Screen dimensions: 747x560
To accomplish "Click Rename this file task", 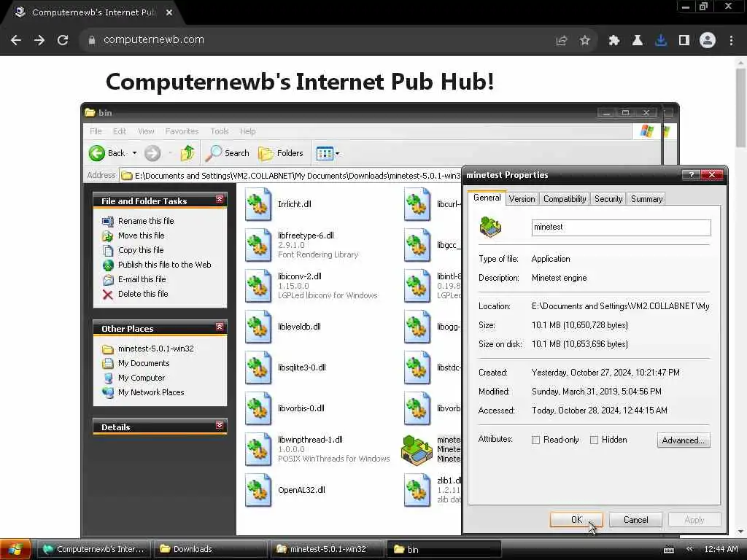I will (146, 221).
